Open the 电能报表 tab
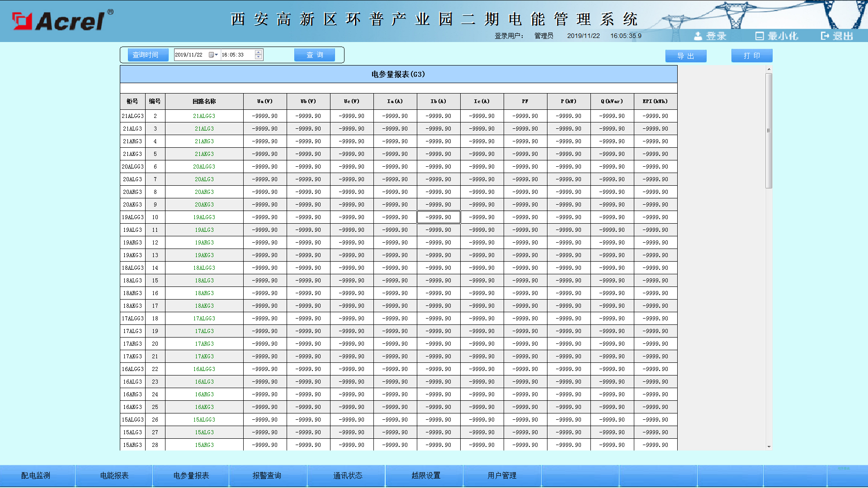This screenshot has width=868, height=488. [113, 475]
